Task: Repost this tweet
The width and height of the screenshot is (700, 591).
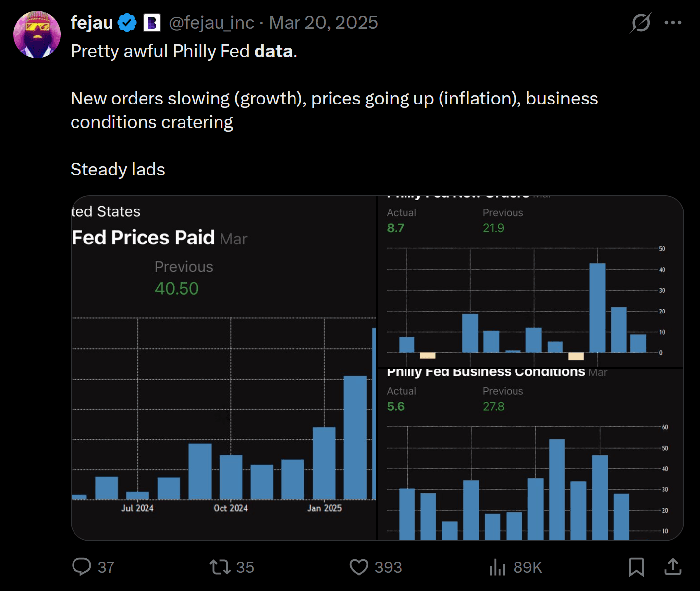Action: (x=220, y=567)
